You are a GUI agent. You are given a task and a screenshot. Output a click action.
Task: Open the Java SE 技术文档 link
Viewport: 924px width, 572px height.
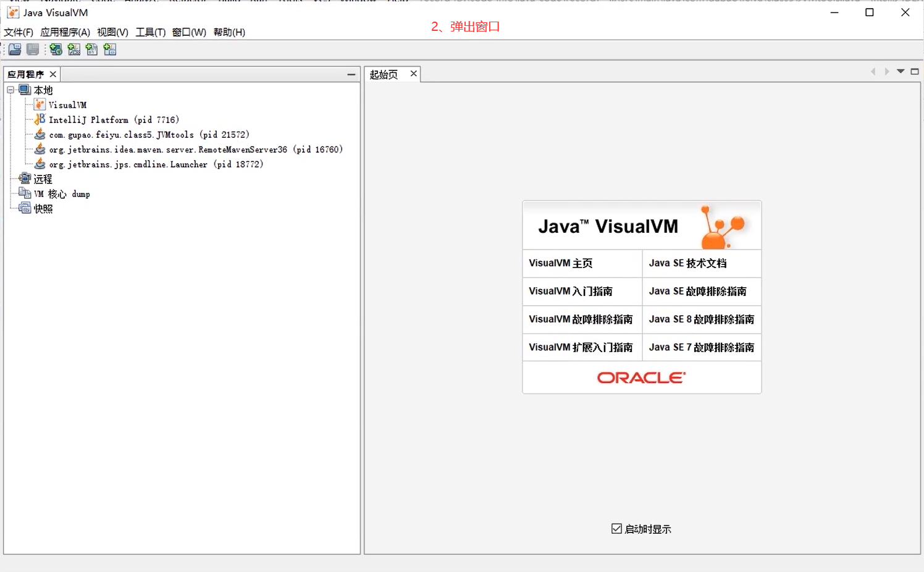pyautogui.click(x=687, y=263)
